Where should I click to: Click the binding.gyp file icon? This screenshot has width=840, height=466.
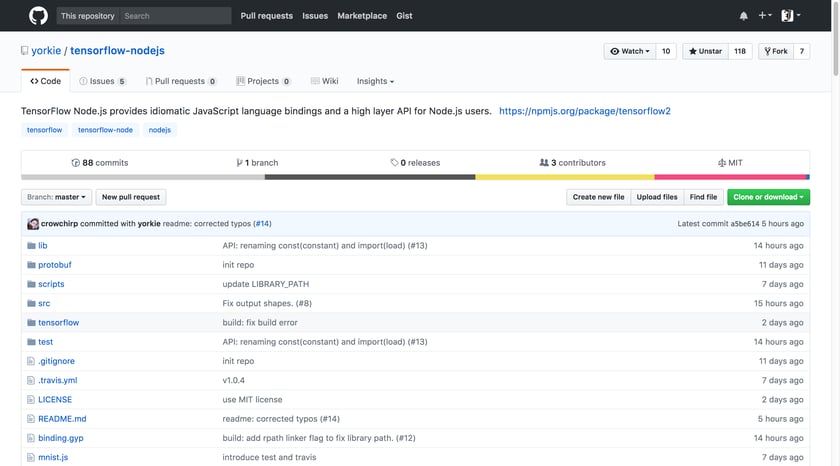pyautogui.click(x=31, y=439)
